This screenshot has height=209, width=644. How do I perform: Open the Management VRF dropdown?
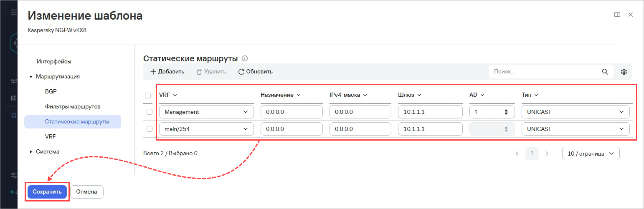[206, 112]
